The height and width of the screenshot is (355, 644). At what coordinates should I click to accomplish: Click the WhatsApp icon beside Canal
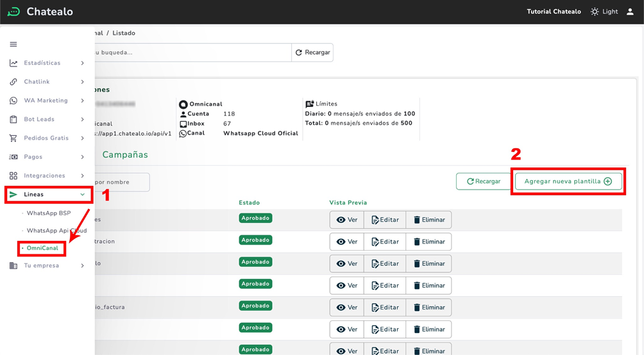(183, 134)
